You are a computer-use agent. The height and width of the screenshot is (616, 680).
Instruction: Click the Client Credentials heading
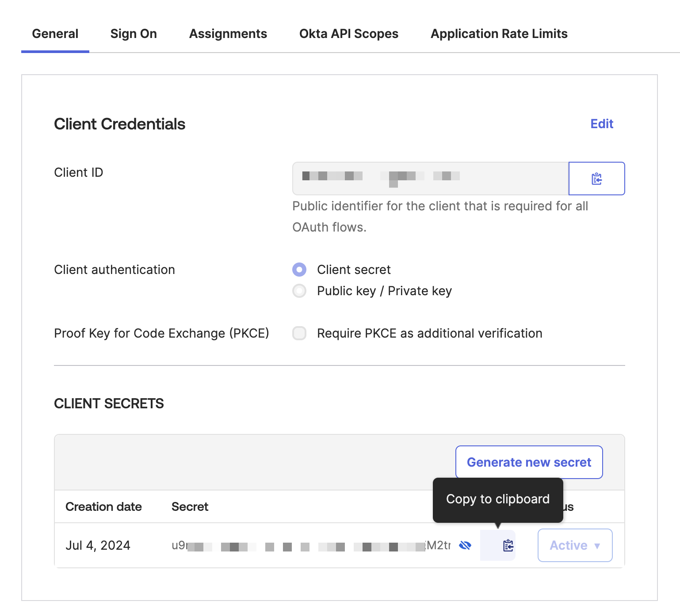(119, 124)
